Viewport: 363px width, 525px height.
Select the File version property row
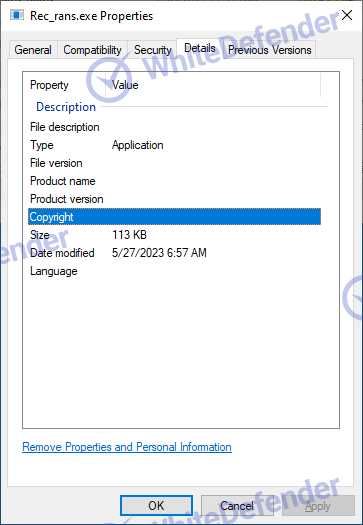[x=174, y=163]
